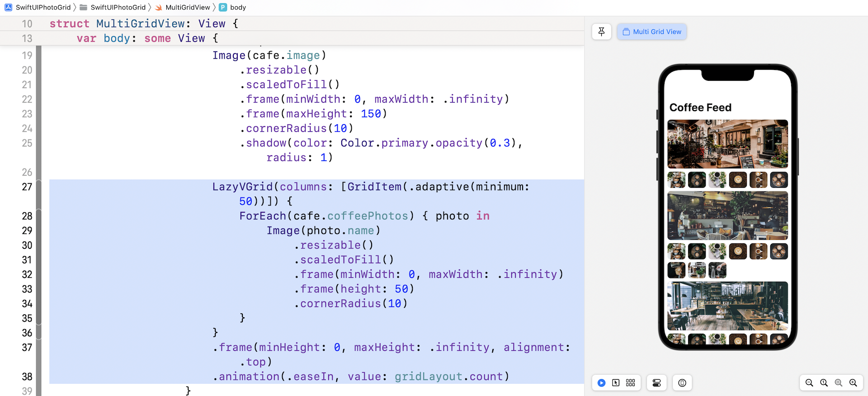Open the body property breadcrumb
The width and height of the screenshot is (868, 396).
237,7
